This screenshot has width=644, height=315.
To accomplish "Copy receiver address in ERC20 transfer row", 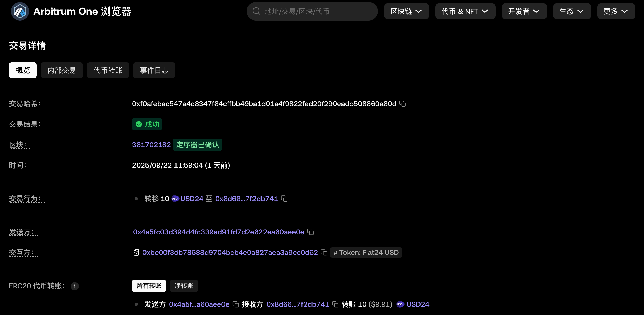I will (335, 304).
